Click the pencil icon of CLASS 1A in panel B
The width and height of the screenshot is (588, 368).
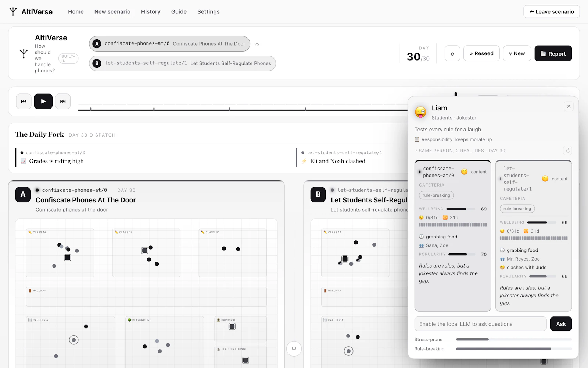[x=325, y=232]
